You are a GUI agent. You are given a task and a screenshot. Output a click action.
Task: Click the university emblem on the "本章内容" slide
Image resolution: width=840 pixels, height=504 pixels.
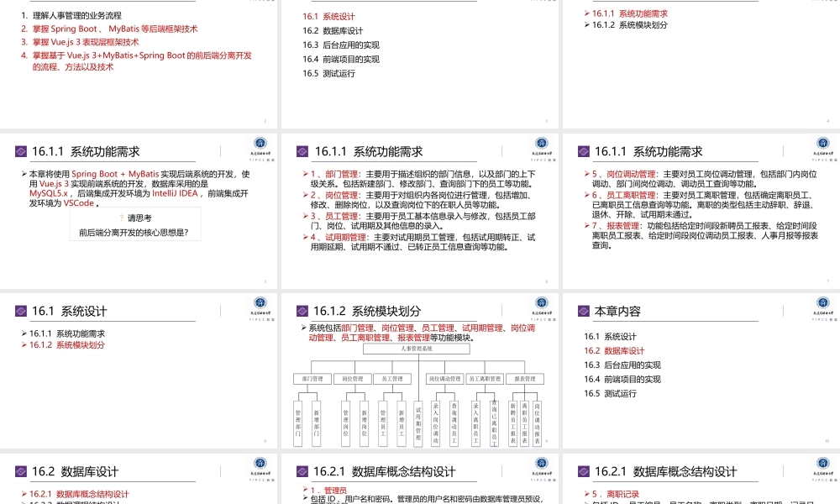(822, 302)
